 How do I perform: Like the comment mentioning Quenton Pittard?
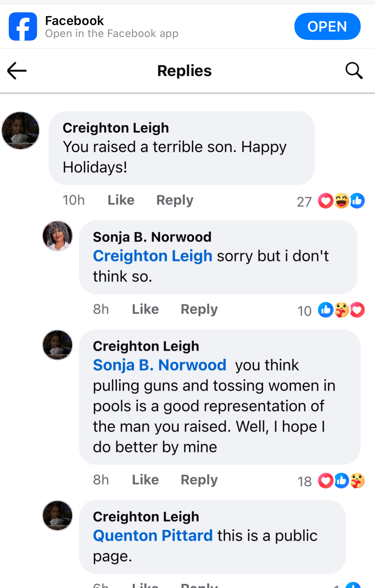[x=145, y=585]
